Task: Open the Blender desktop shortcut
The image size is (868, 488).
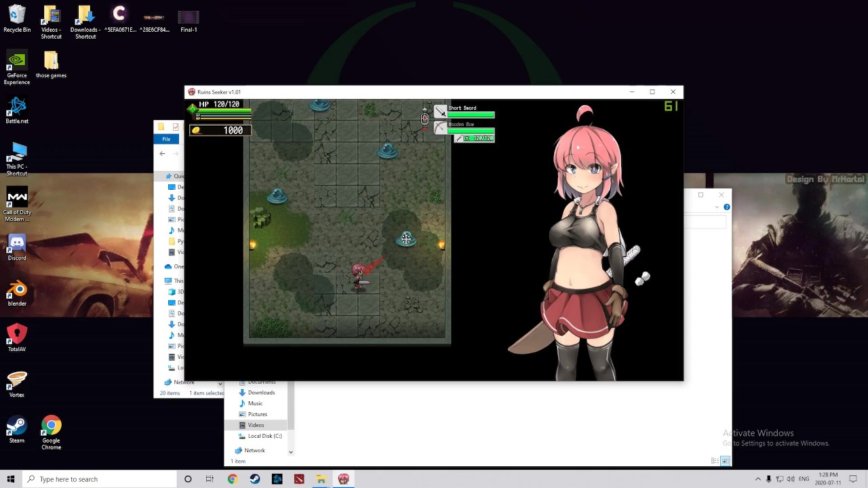Action: 17,293
